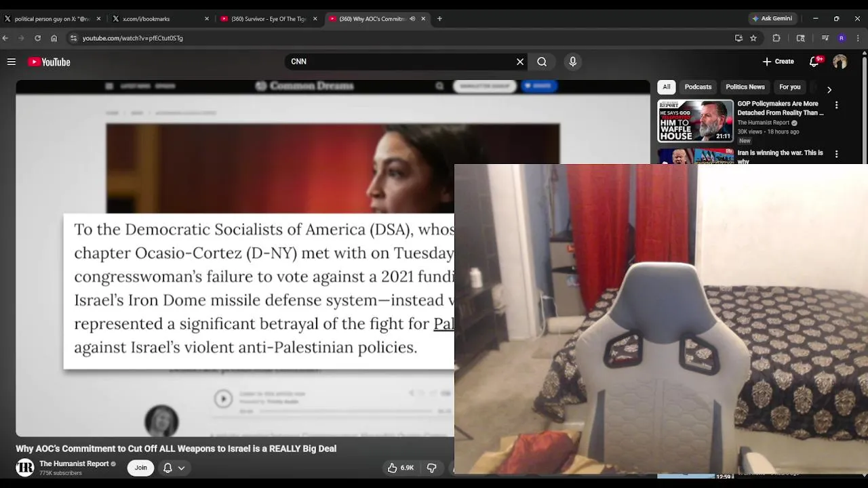The height and width of the screenshot is (488, 868).
Task: Open the YouTube hamburger guide menu
Action: [x=12, y=62]
